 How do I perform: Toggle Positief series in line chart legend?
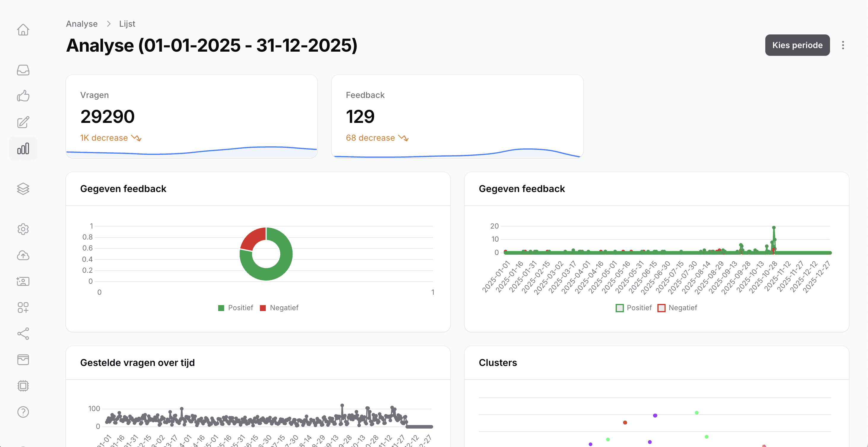click(x=633, y=308)
